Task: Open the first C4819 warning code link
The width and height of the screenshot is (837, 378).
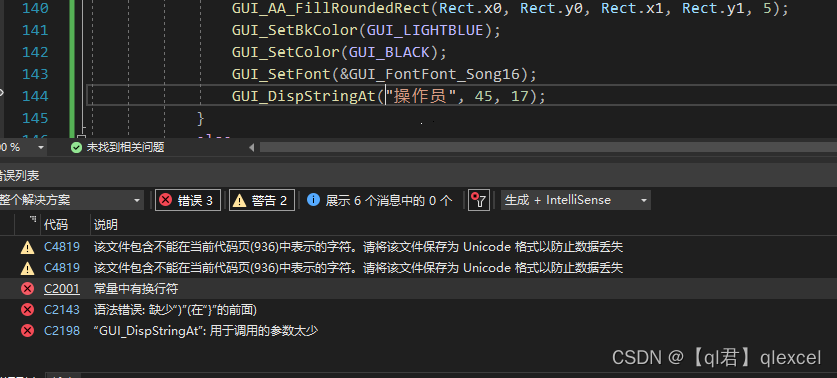Action: [62, 247]
